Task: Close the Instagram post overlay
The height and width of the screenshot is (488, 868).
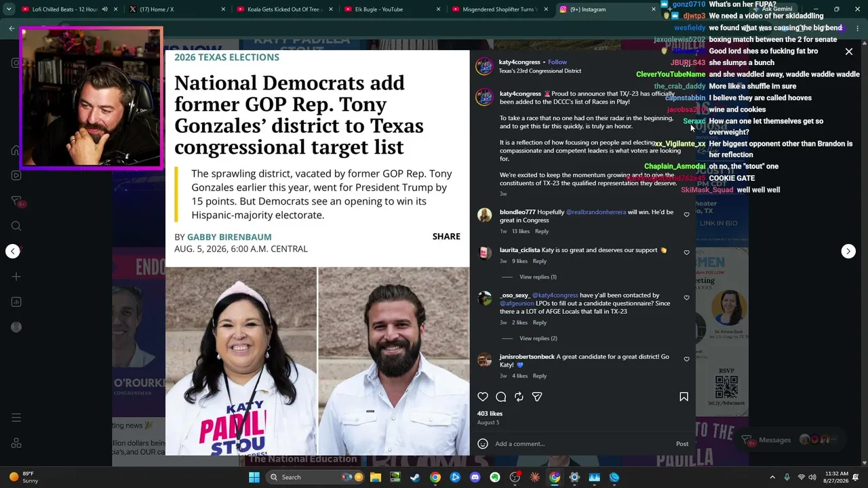Action: coord(848,52)
